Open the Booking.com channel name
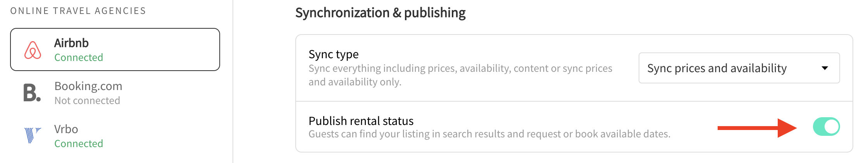This screenshot has width=868, height=163. 88,86
